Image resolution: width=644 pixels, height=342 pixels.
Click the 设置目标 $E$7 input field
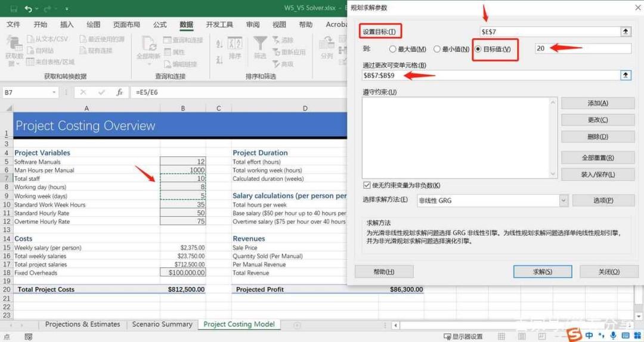[550, 32]
